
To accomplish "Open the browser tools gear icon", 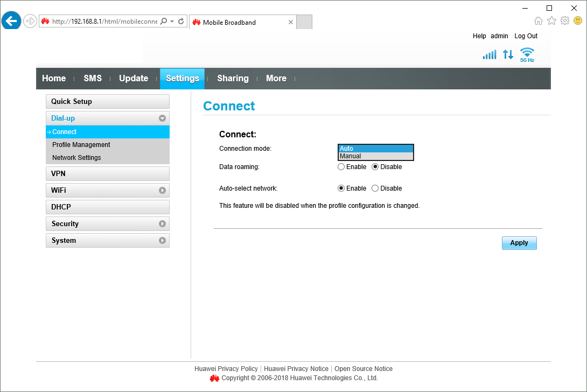I will pos(564,20).
